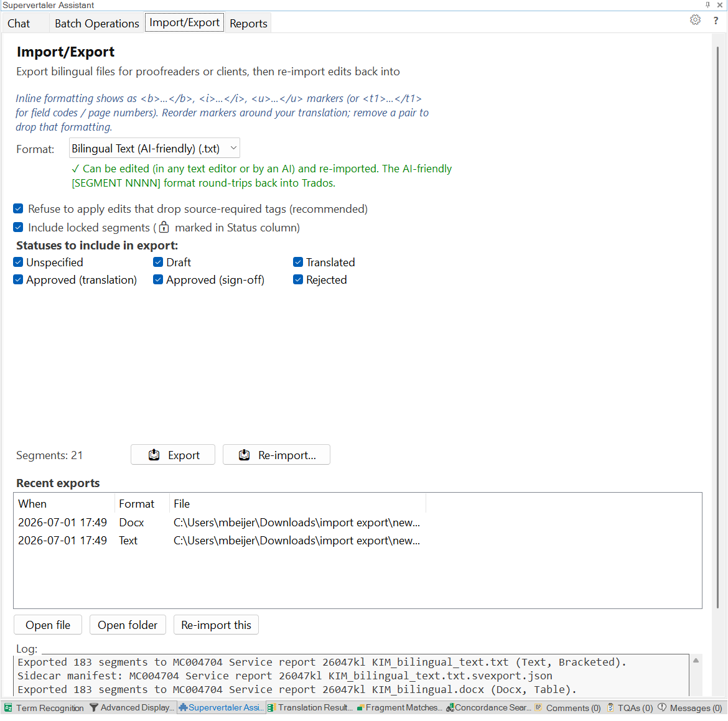The width and height of the screenshot is (728, 721).
Task: Click the Supervertaler Assistant puzzle icon
Action: click(184, 707)
